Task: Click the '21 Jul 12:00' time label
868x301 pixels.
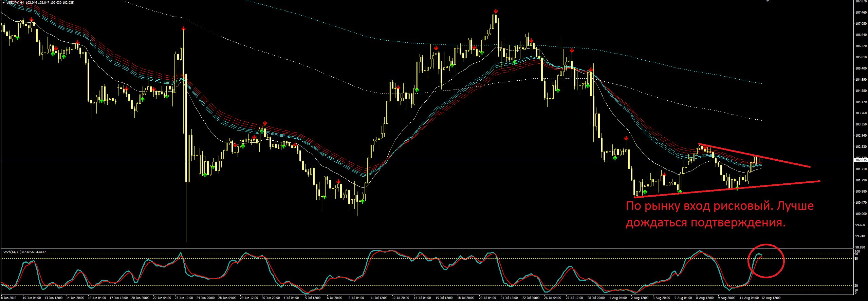Action: point(510,298)
